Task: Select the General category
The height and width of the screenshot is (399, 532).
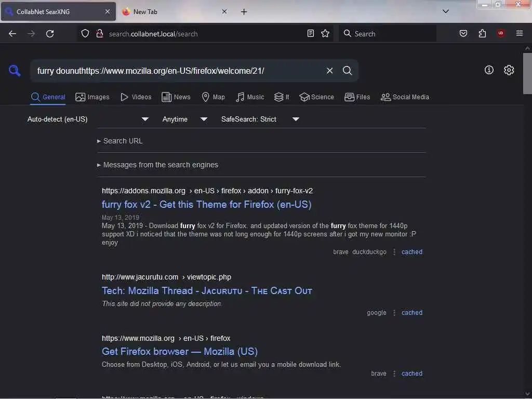Action: click(x=48, y=97)
